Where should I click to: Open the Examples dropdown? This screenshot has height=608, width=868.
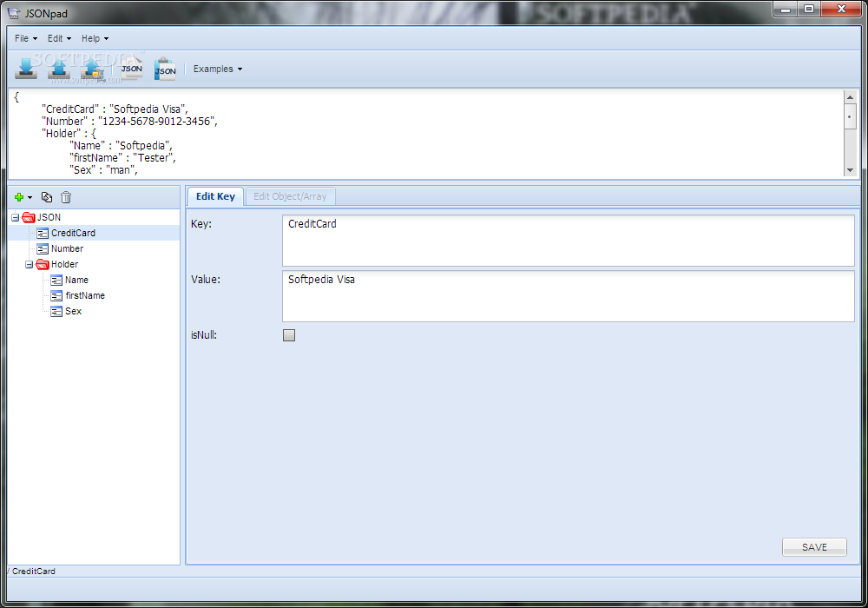[218, 69]
